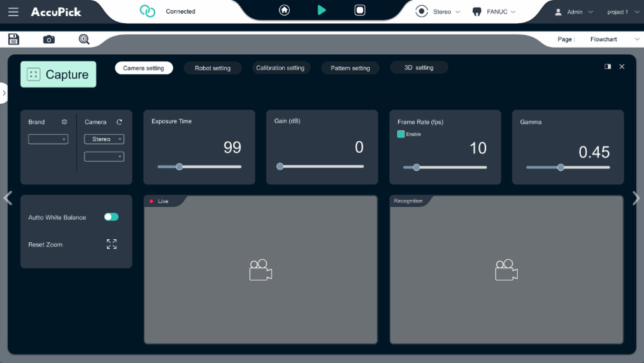Image resolution: width=644 pixels, height=363 pixels.
Task: Open the Brand dropdown
Action: (48, 139)
